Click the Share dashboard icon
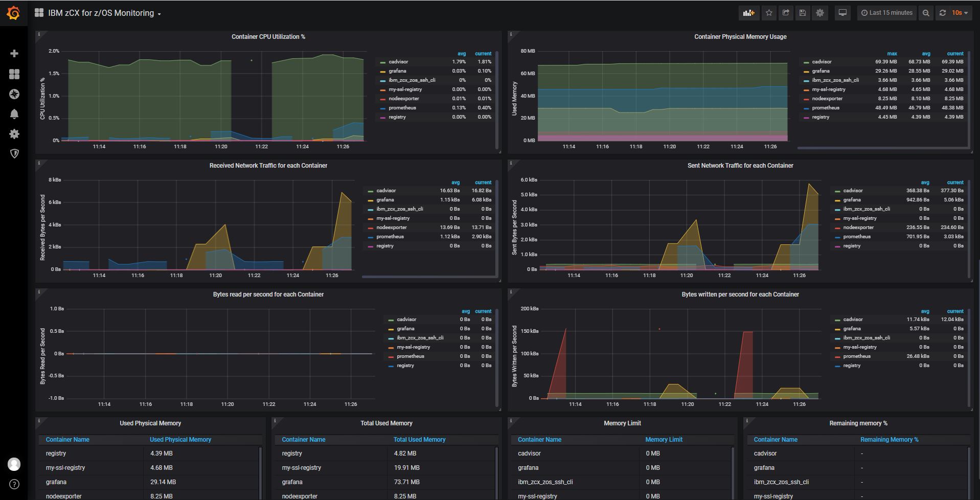 (x=786, y=13)
